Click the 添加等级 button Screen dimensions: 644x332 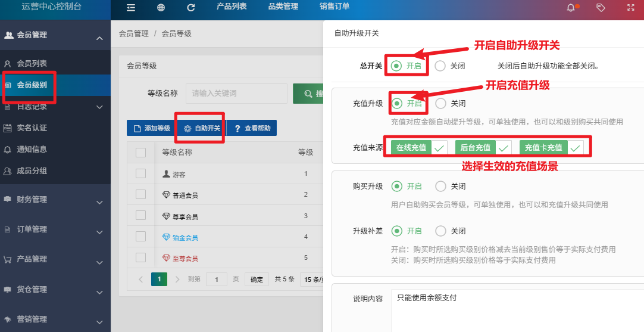(x=152, y=128)
